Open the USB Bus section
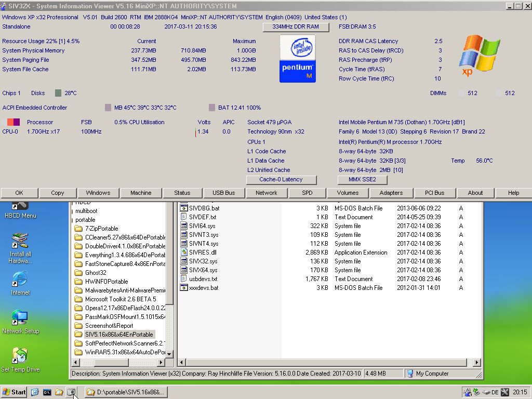 click(223, 193)
